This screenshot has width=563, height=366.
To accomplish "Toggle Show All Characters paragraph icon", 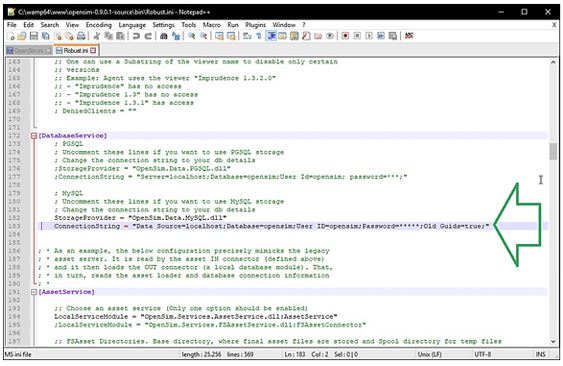I will click(x=259, y=36).
